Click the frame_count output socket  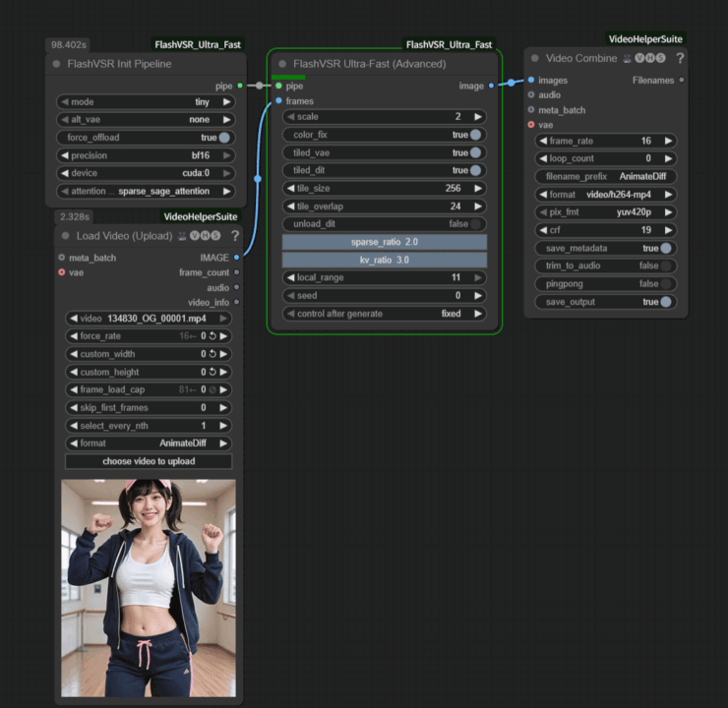(236, 272)
